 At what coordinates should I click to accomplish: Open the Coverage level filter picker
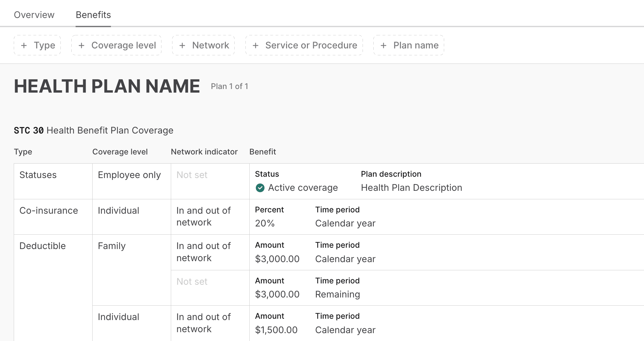[x=116, y=45]
